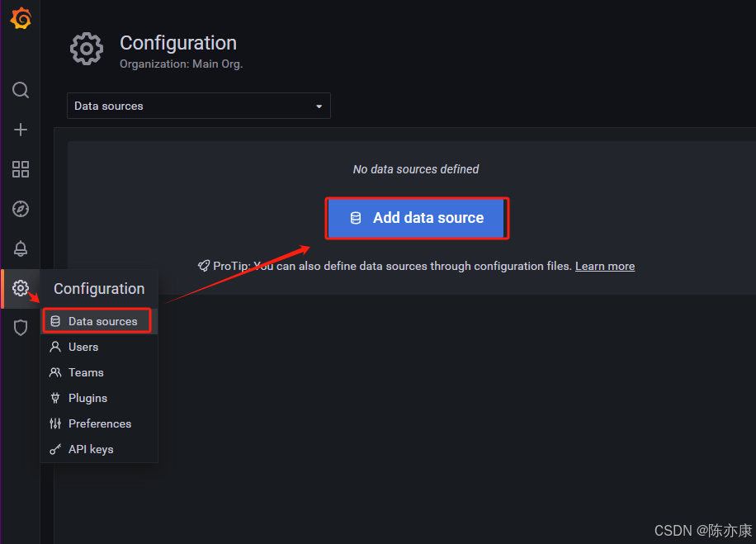The height and width of the screenshot is (544, 756).
Task: Click the large Configuration gear header icon
Action: (87, 49)
